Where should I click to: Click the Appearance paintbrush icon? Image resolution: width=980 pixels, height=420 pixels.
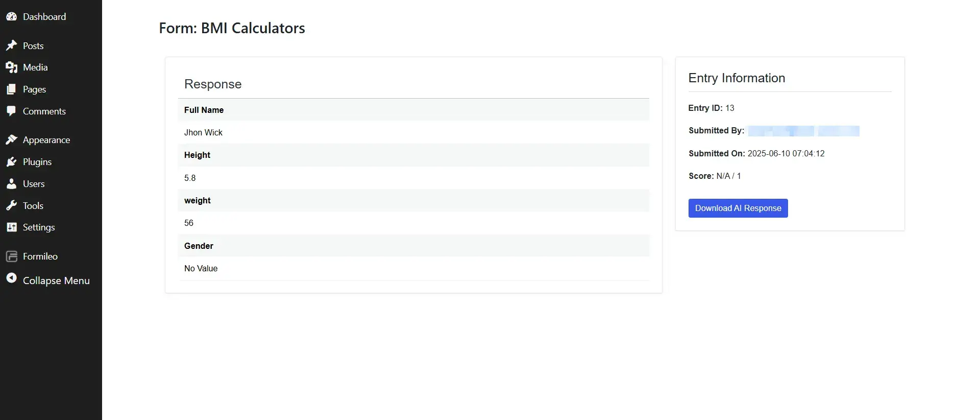pos(11,140)
